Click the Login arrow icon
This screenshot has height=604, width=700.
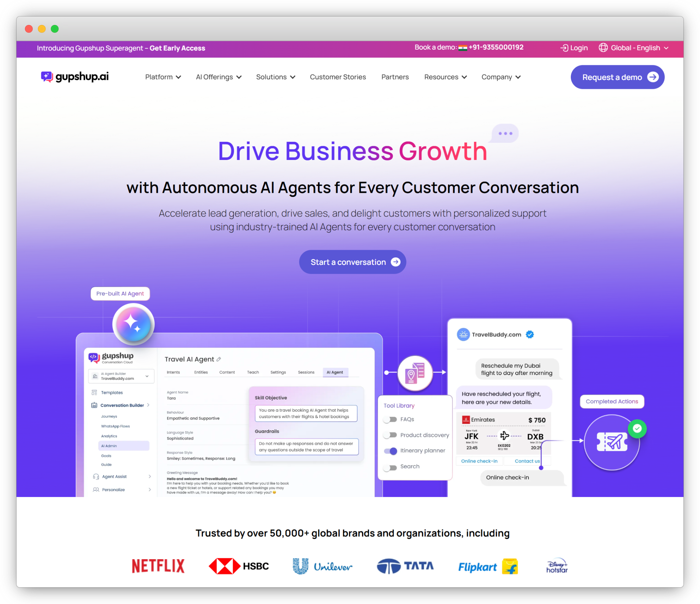click(564, 48)
